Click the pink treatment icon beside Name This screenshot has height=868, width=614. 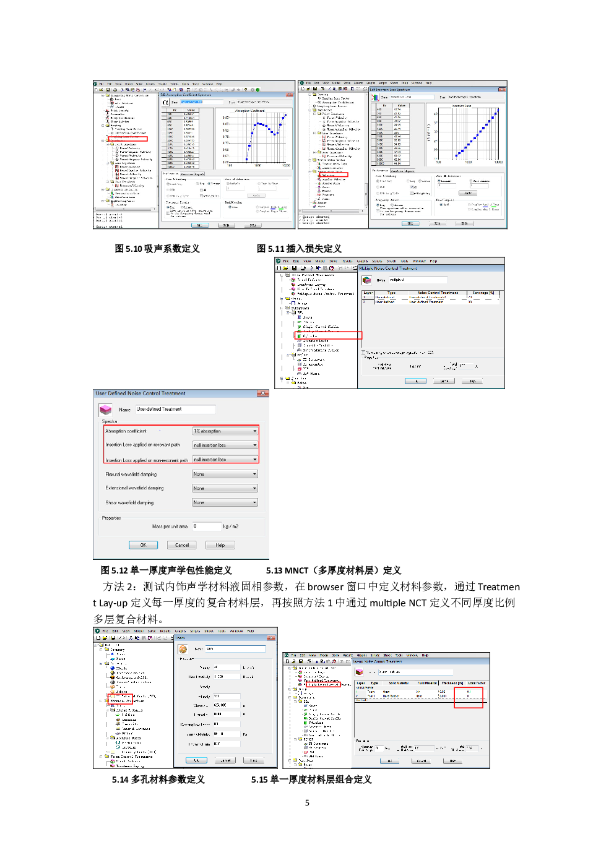[x=105, y=410]
